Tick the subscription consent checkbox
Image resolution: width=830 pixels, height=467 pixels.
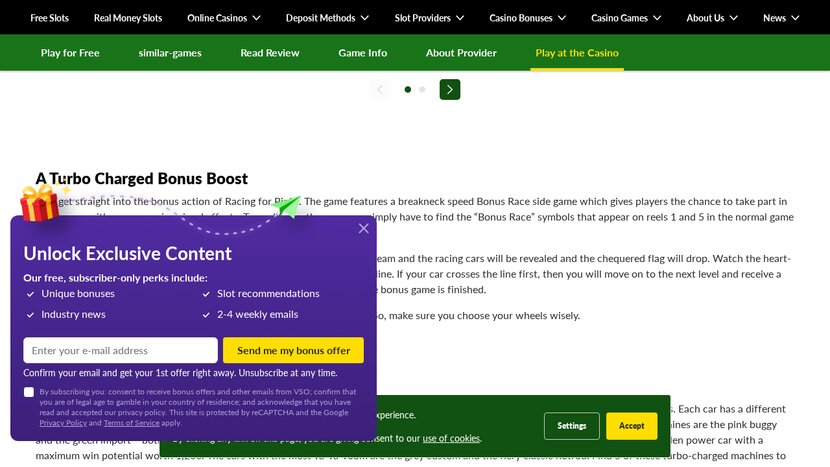click(x=29, y=392)
